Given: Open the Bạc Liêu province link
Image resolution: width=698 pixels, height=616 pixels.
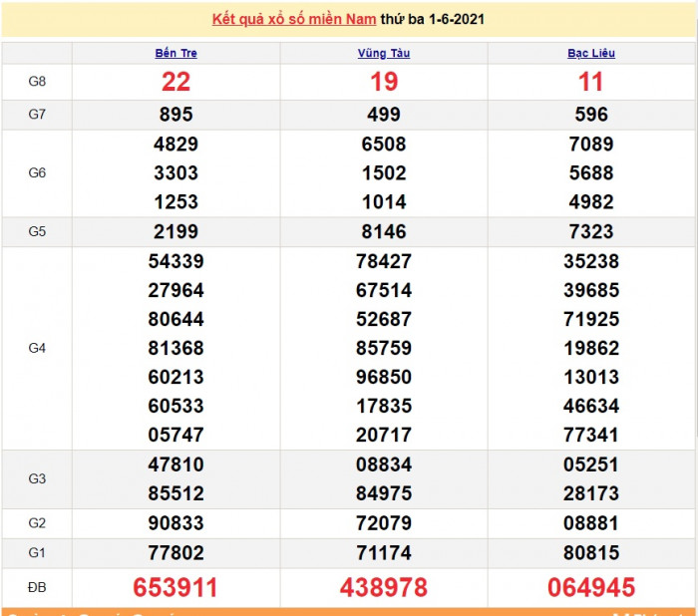Looking at the screenshot, I should [591, 53].
